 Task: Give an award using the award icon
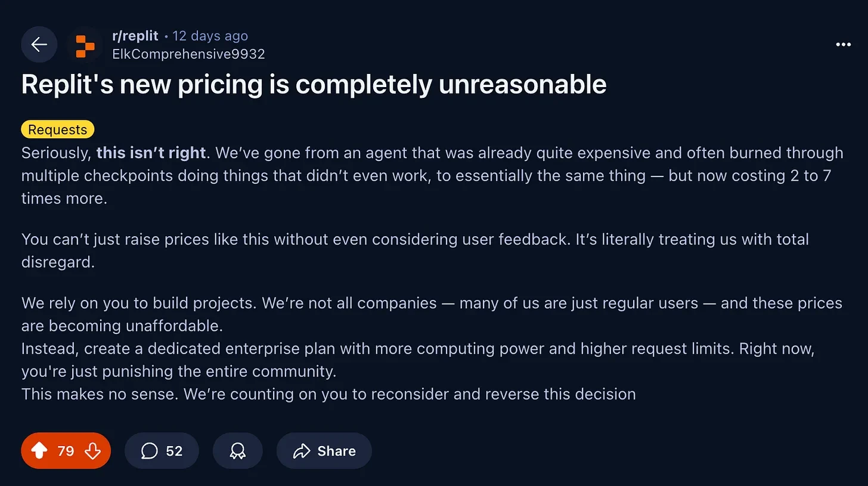(x=237, y=451)
